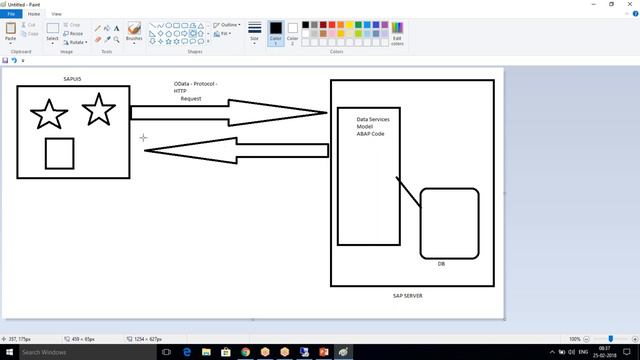Choose the Right arrow shape
The image size is (640, 360).
[x=184, y=33]
